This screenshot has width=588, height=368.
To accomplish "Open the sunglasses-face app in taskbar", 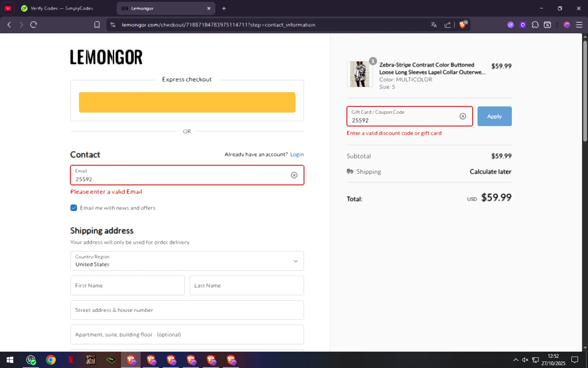I will coord(91,360).
